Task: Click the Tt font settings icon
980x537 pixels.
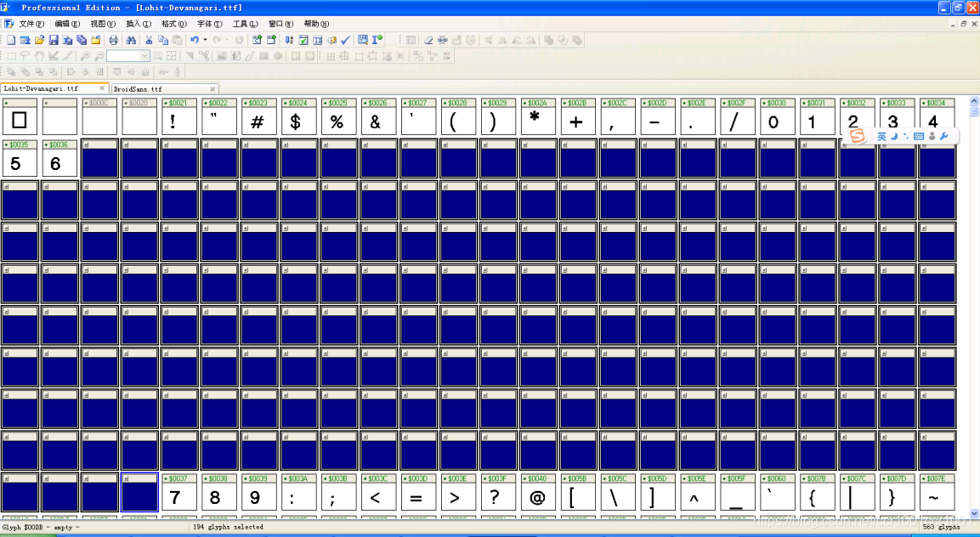Action: coord(317,40)
